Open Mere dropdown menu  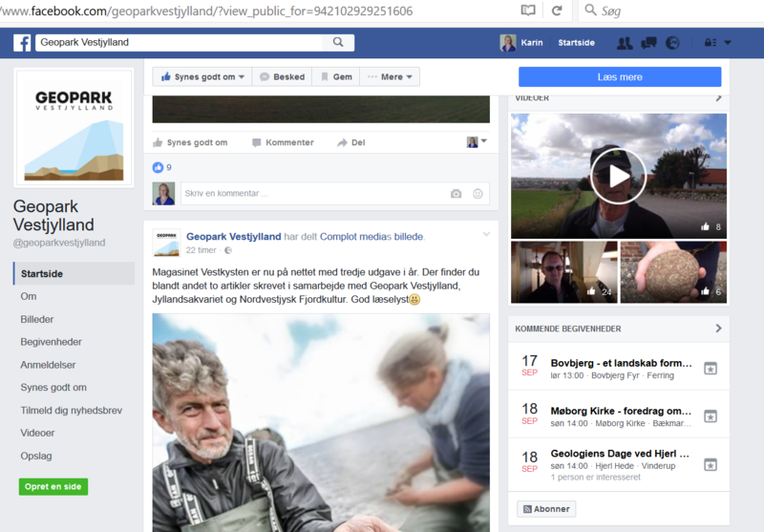click(x=390, y=77)
